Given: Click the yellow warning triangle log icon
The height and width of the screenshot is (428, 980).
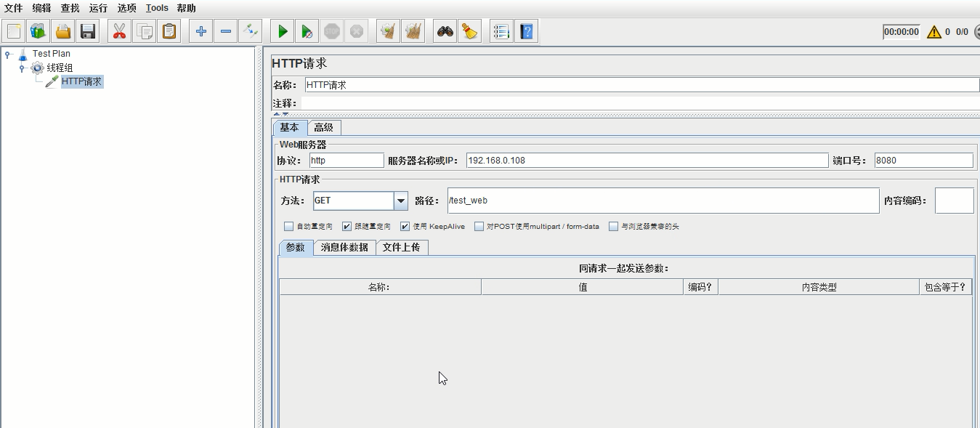Looking at the screenshot, I should tap(934, 32).
